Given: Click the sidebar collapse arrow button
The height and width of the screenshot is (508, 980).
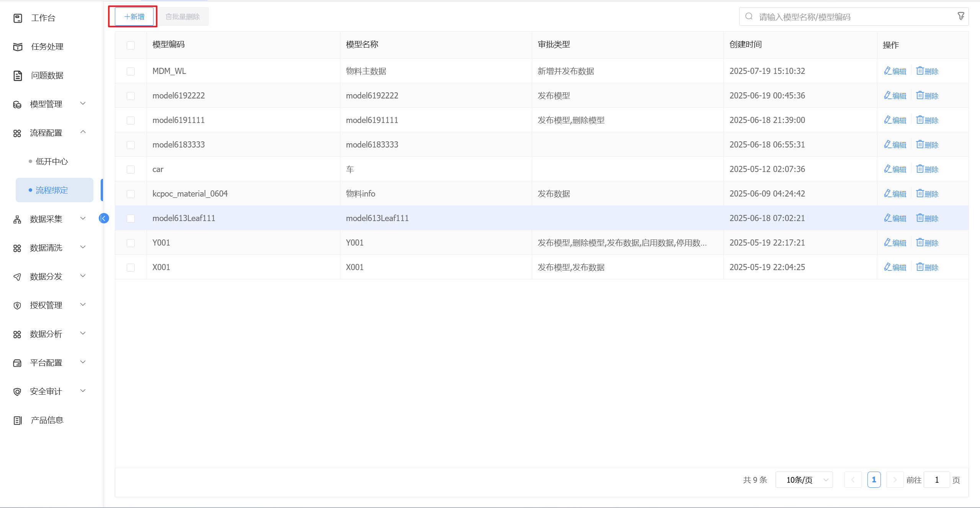Looking at the screenshot, I should [104, 218].
